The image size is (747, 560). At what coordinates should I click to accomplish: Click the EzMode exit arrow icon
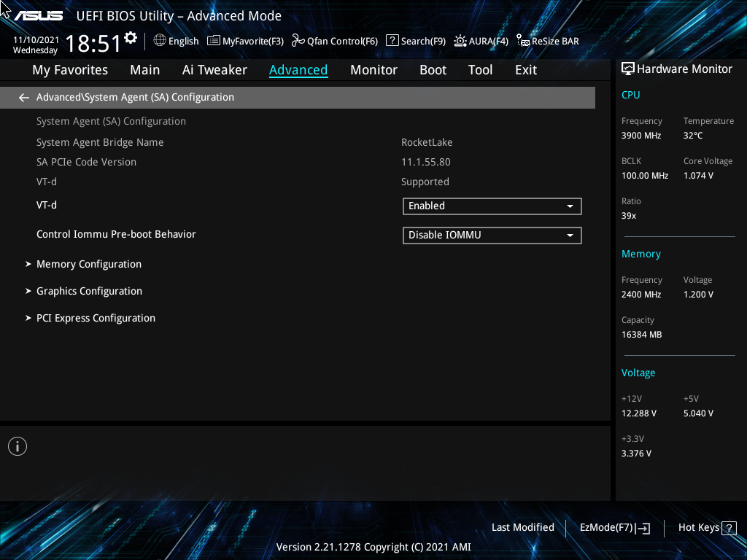pyautogui.click(x=643, y=528)
